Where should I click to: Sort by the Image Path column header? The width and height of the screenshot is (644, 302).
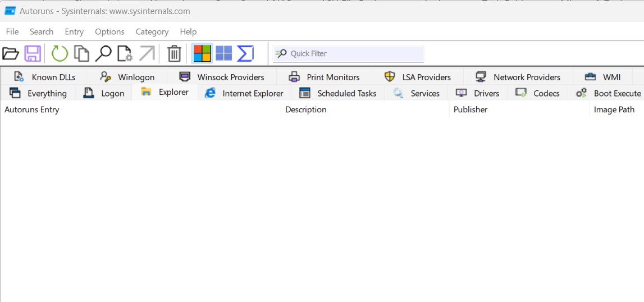[617, 109]
